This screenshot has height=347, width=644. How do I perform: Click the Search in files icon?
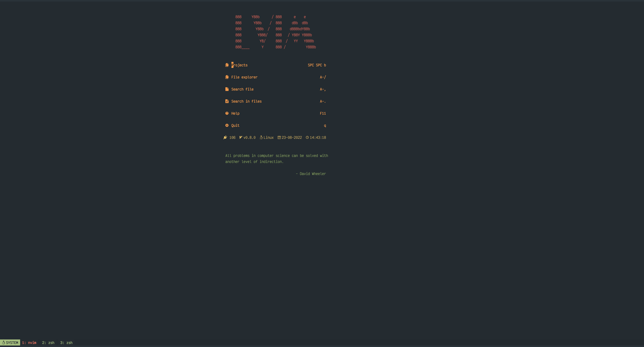point(226,101)
